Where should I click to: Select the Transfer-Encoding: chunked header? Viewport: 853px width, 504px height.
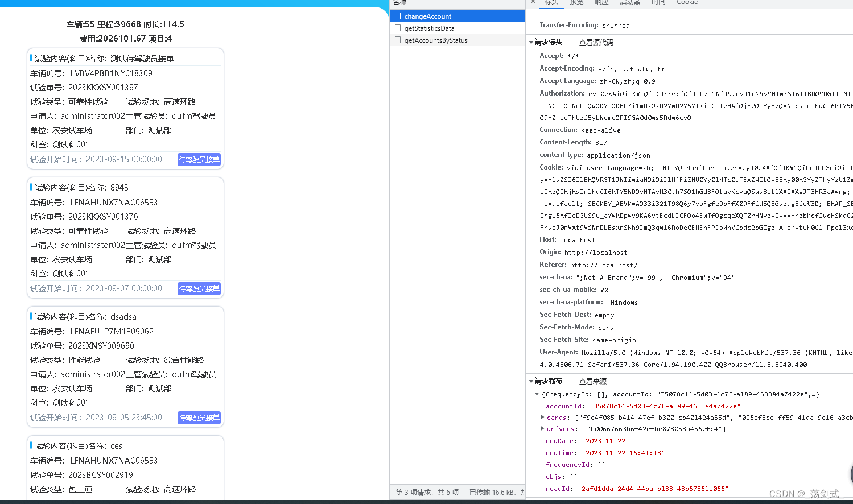[584, 26]
